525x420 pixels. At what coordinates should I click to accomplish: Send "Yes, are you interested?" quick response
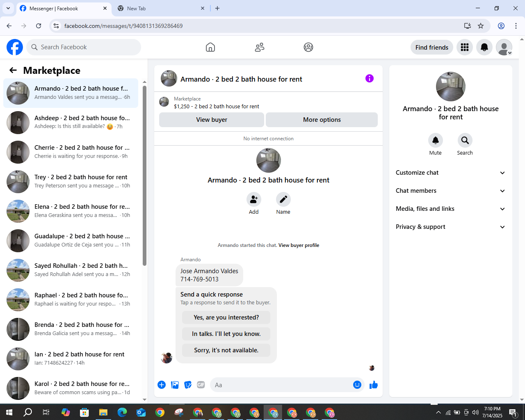226,317
